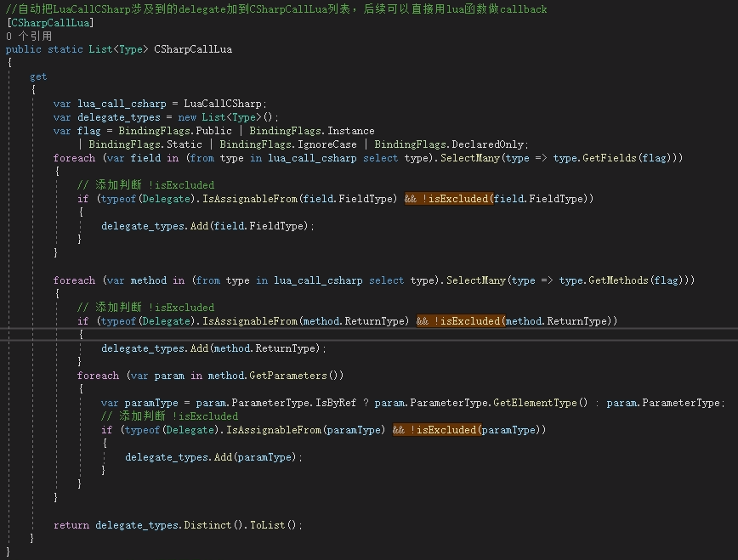Click the "ToList" call in return statement
Screen dimensions: 738x560
tap(267, 525)
